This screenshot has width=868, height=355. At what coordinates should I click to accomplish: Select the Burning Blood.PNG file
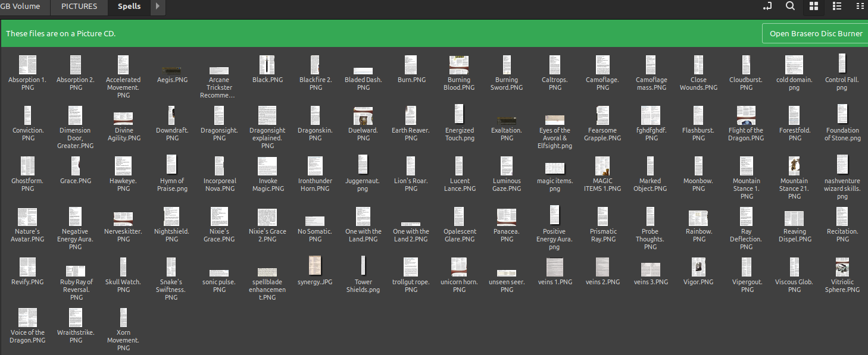coord(459,73)
